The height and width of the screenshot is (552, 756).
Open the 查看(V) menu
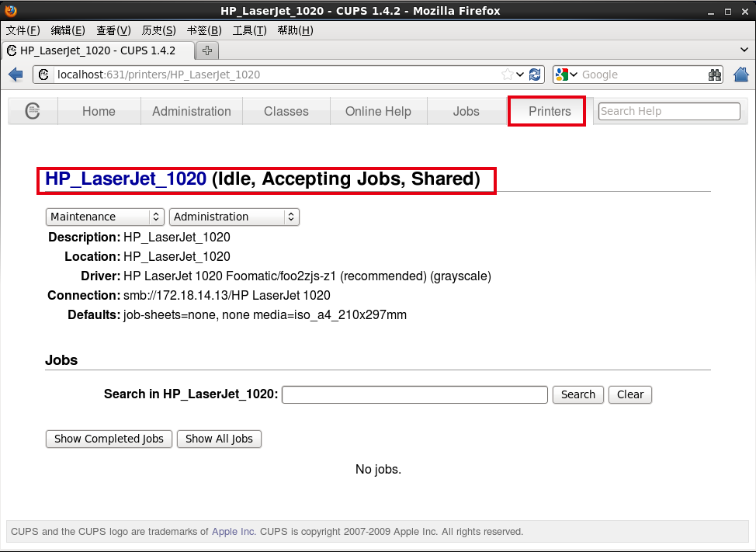pos(113,30)
